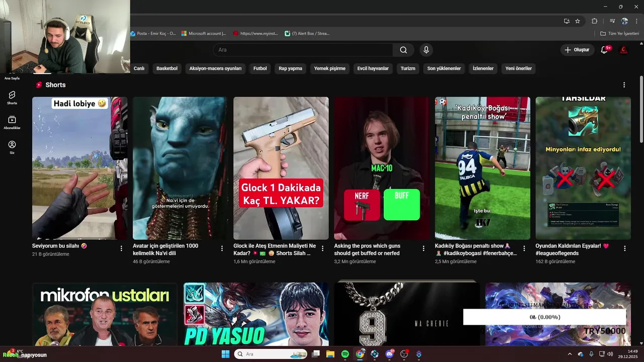The image size is (644, 362).
Task: Open Chrome profile avatar
Action: 624,21
